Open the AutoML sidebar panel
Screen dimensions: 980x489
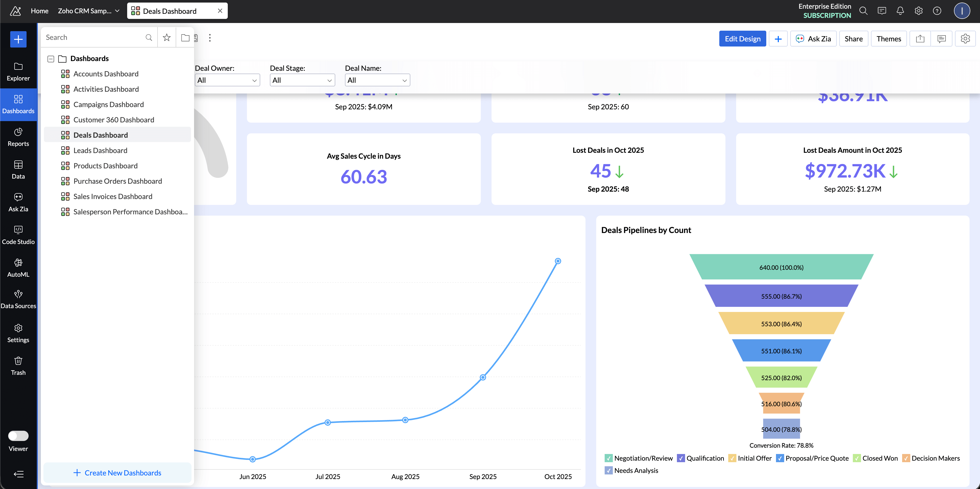pos(18,267)
